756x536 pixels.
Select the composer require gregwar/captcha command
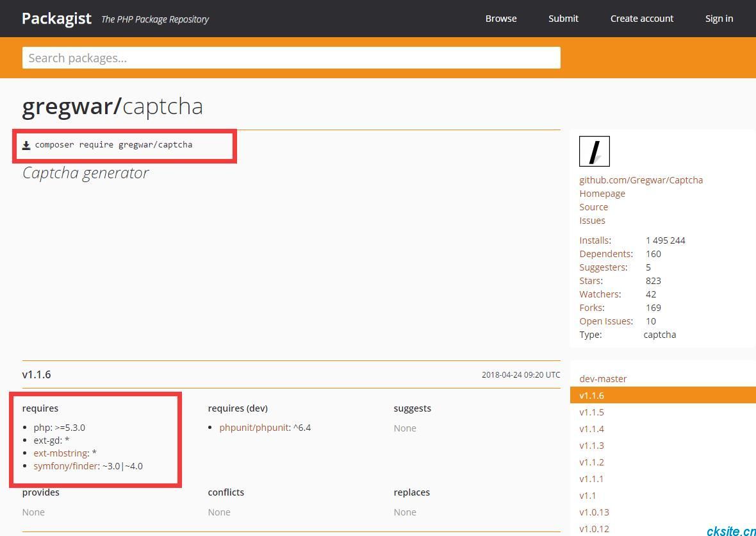[114, 145]
